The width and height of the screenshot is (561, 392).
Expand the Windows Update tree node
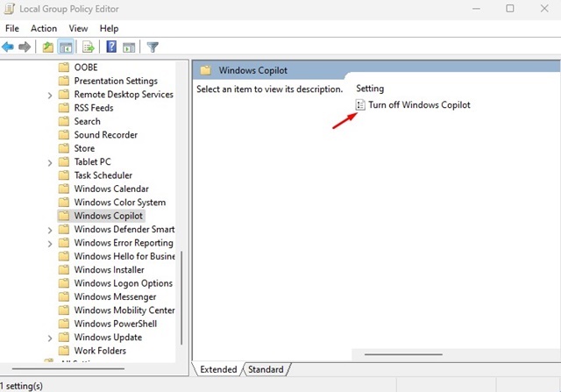point(50,338)
